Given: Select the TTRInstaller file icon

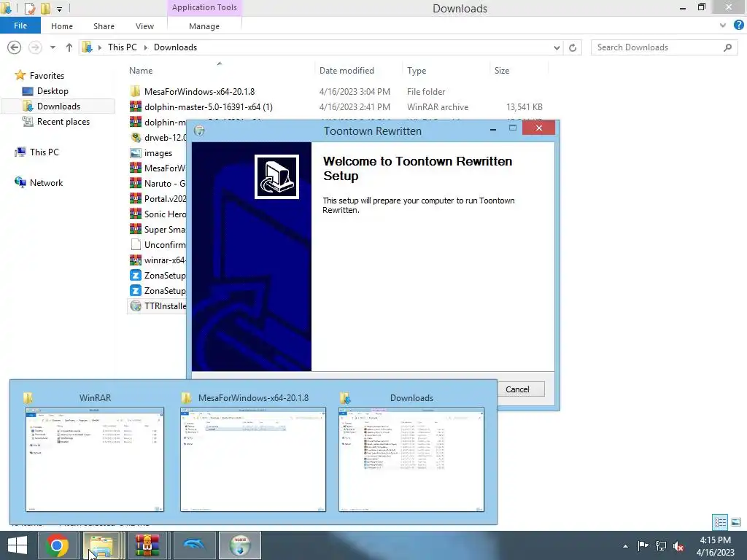Looking at the screenshot, I should click(135, 306).
